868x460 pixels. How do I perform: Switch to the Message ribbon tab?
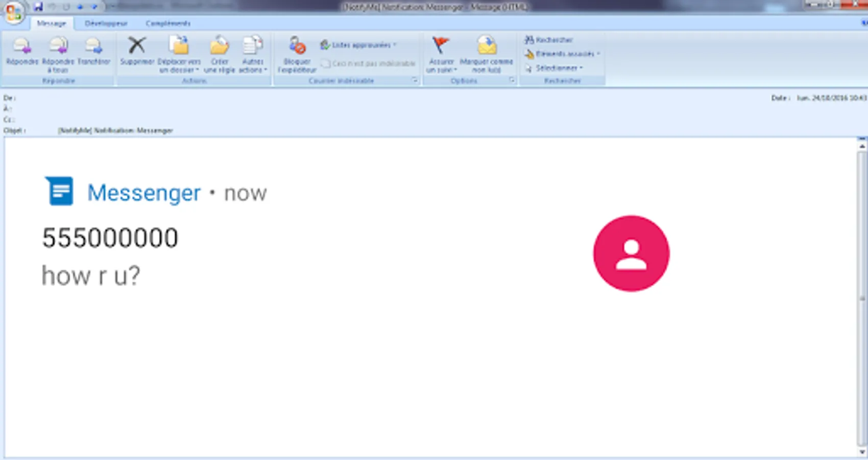52,24
